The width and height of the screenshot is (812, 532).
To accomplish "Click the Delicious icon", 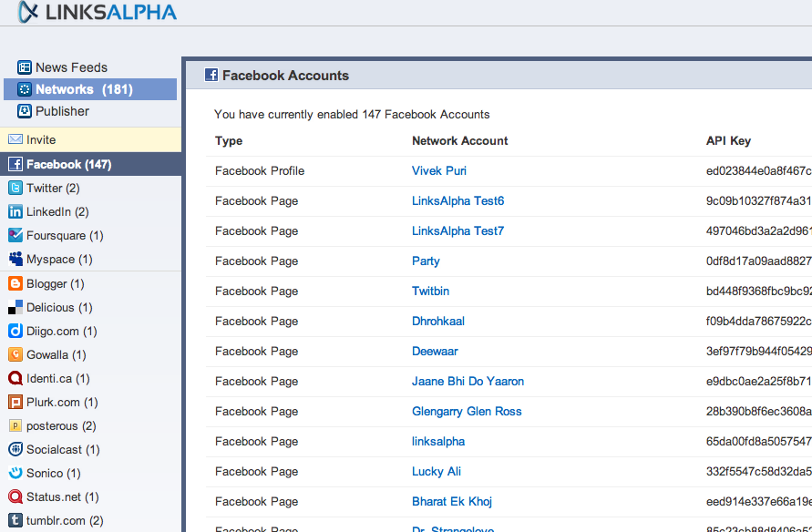I will pyautogui.click(x=15, y=307).
